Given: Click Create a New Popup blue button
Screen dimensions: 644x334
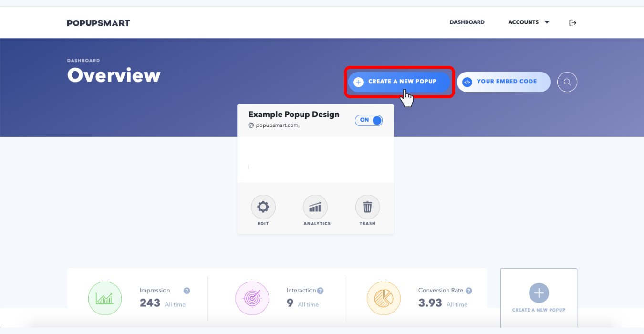Looking at the screenshot, I should point(399,82).
